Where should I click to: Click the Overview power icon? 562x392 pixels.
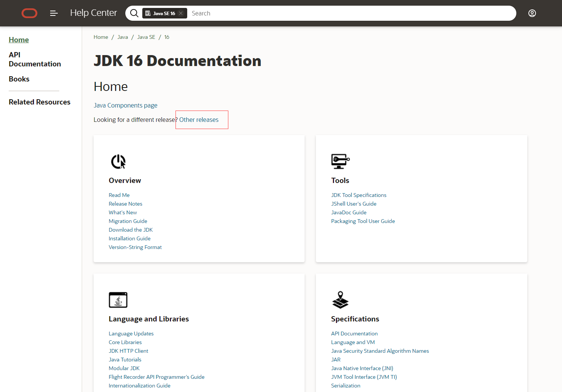click(x=118, y=161)
